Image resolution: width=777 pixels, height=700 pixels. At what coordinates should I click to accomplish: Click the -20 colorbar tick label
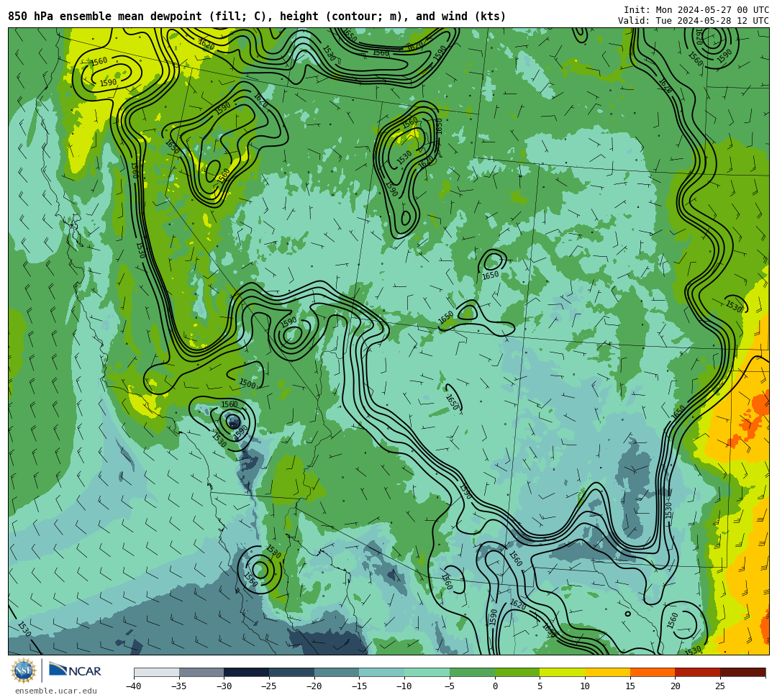314,686
